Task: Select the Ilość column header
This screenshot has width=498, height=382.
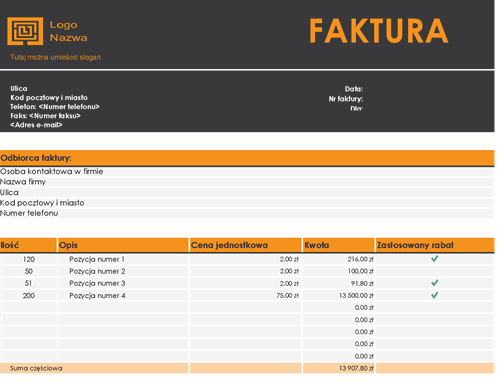Action: pyautogui.click(x=28, y=245)
